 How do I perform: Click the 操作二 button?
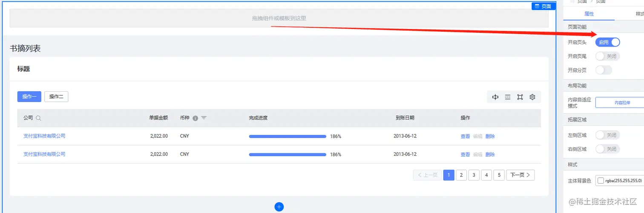click(x=56, y=96)
